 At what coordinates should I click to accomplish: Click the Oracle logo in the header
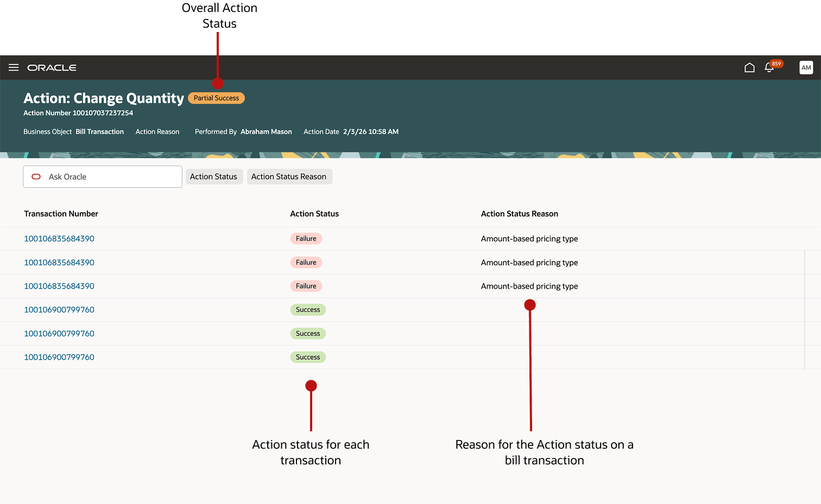click(53, 67)
